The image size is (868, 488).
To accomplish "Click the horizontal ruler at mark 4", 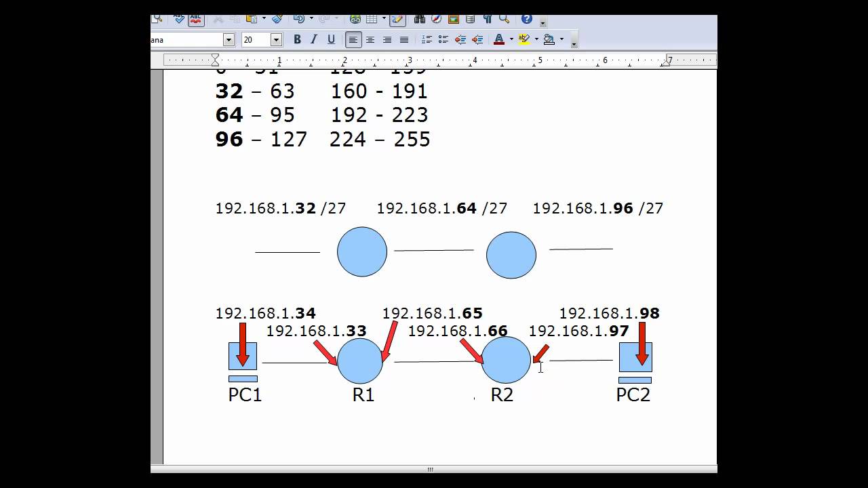I will click(475, 60).
